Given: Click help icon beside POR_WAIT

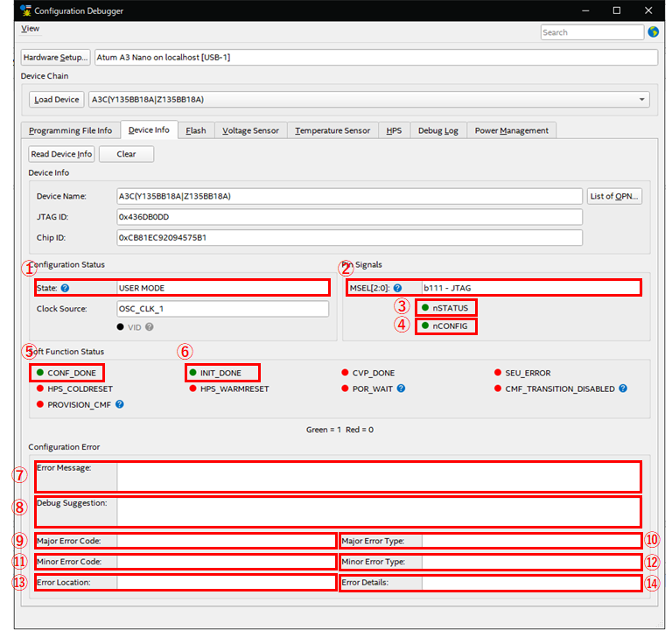Looking at the screenshot, I should pos(401,388).
